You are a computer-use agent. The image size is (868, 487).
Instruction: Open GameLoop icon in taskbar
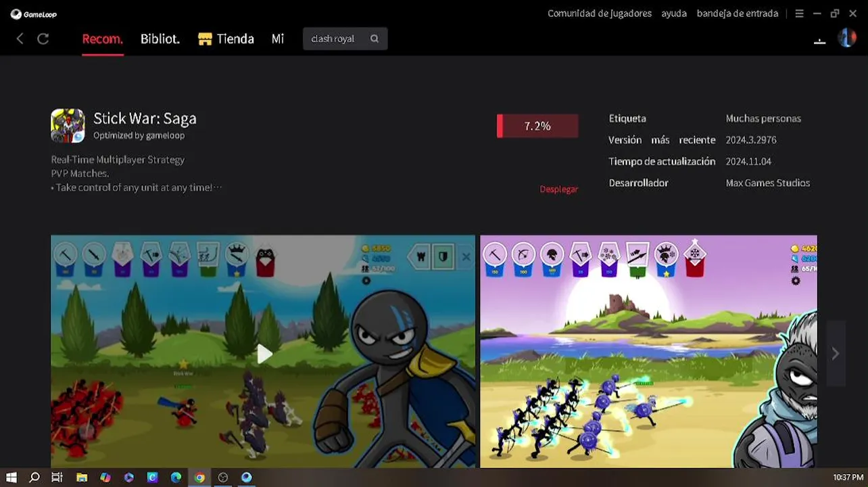point(247,478)
